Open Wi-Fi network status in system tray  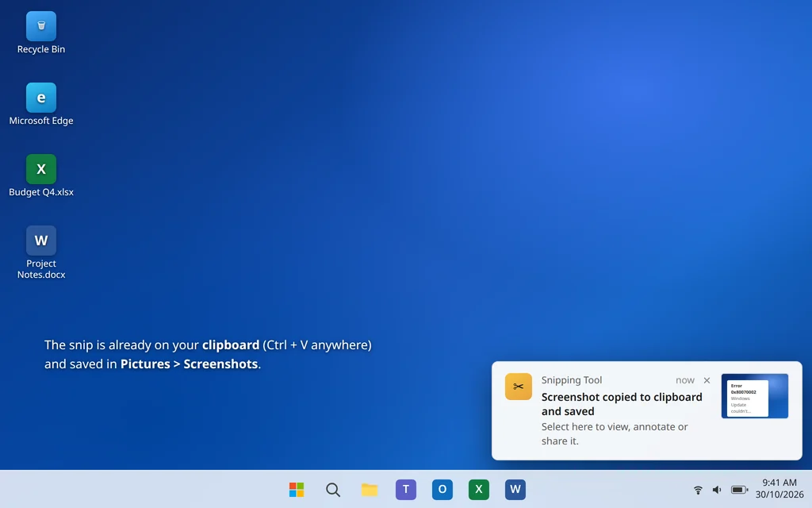[698, 489]
